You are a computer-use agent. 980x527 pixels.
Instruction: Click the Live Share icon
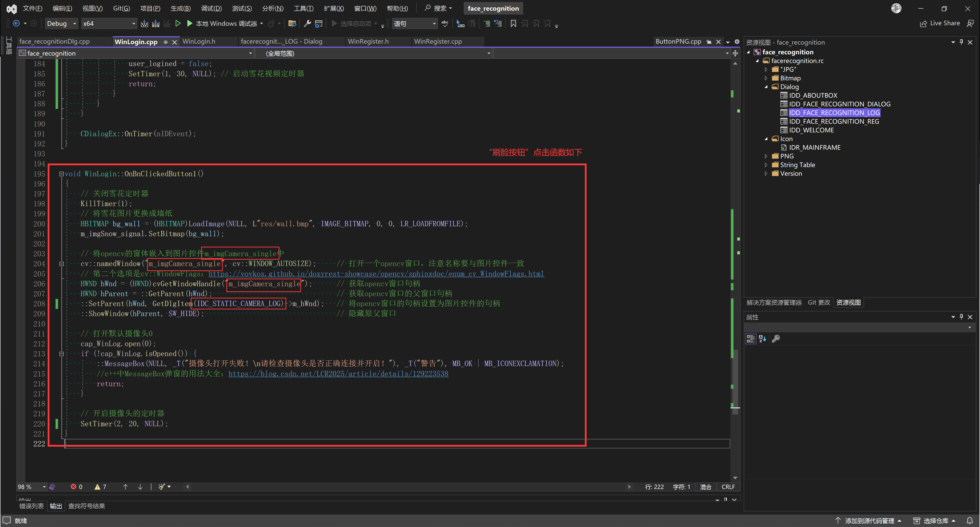[923, 24]
